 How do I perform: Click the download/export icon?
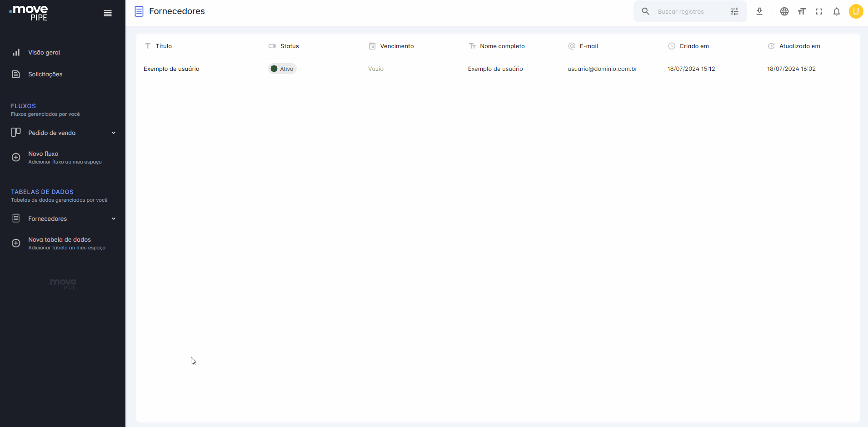click(x=759, y=11)
